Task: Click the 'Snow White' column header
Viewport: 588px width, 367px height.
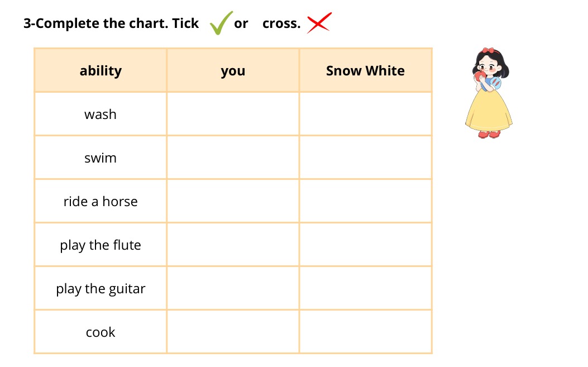Action: (x=366, y=70)
